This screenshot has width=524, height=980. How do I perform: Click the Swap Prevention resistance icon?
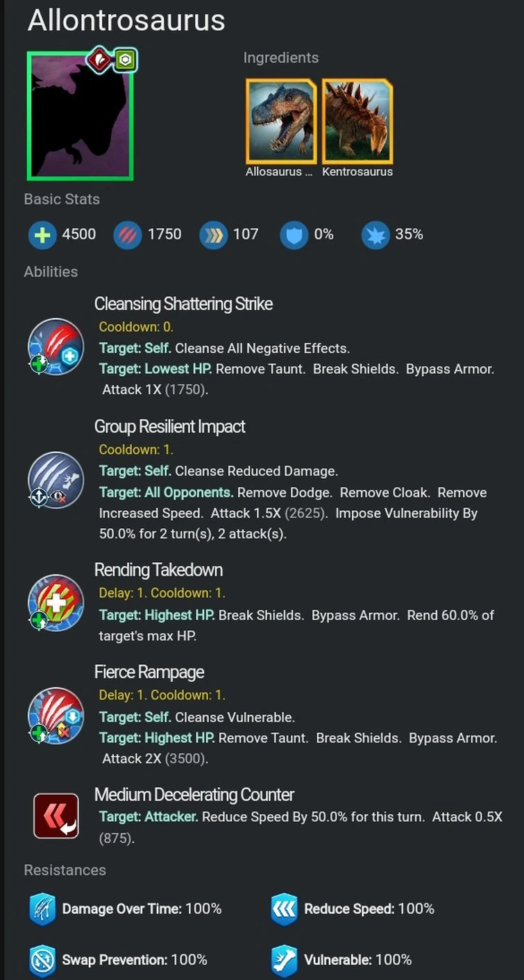(42, 961)
